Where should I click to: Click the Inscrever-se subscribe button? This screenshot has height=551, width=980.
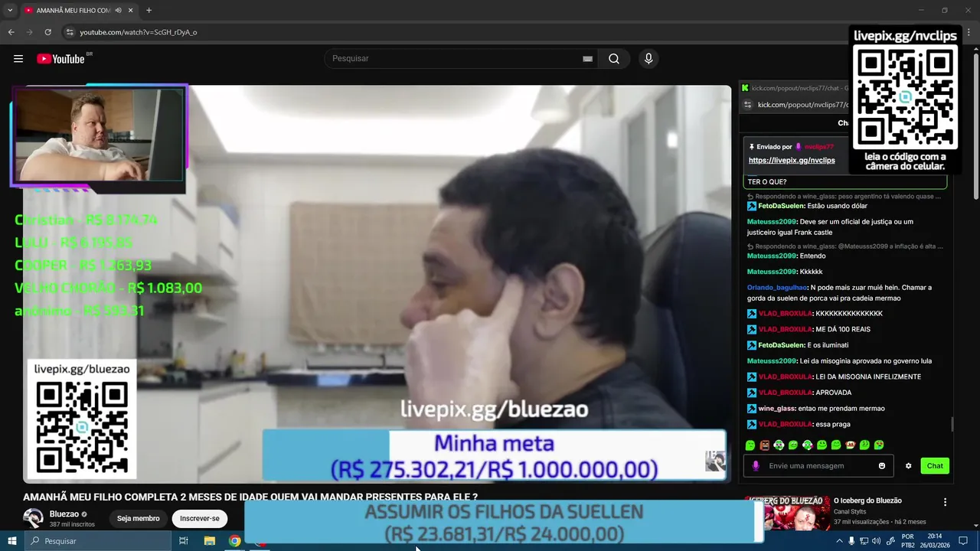pyautogui.click(x=200, y=518)
